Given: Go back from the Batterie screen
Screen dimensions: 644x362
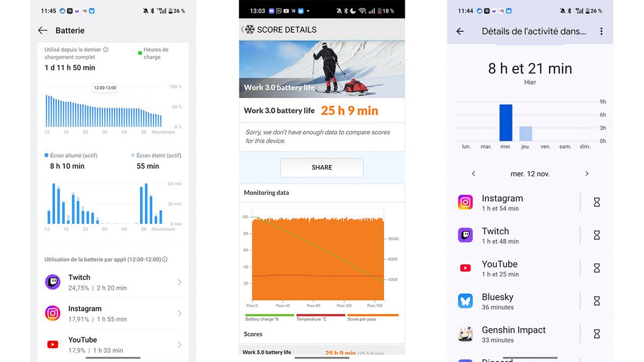Looking at the screenshot, I should pyautogui.click(x=43, y=31).
